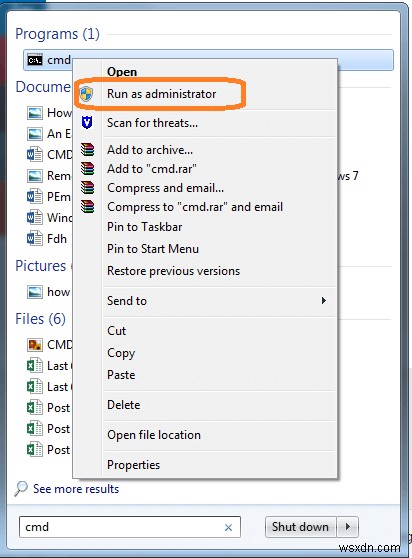The width and height of the screenshot is (412, 558).
Task: Select Open file location
Action: pos(154,435)
